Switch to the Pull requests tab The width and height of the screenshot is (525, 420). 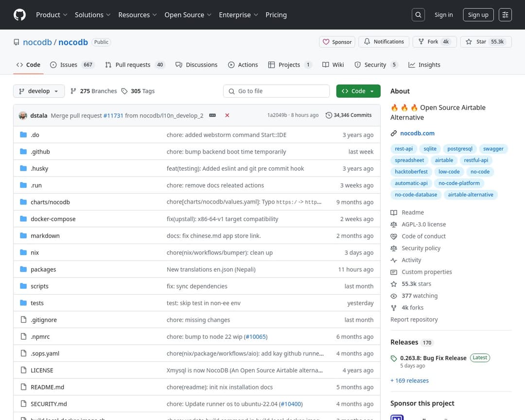(x=135, y=65)
